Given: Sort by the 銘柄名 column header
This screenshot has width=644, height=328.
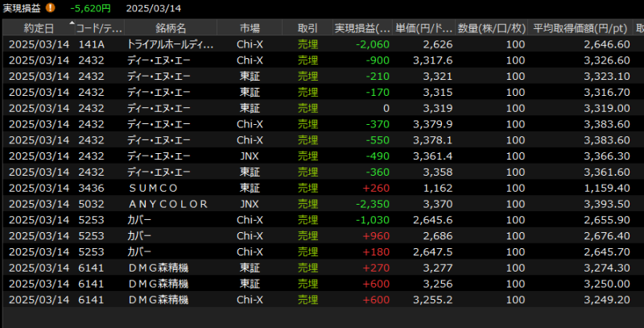Looking at the screenshot, I should point(171,28).
